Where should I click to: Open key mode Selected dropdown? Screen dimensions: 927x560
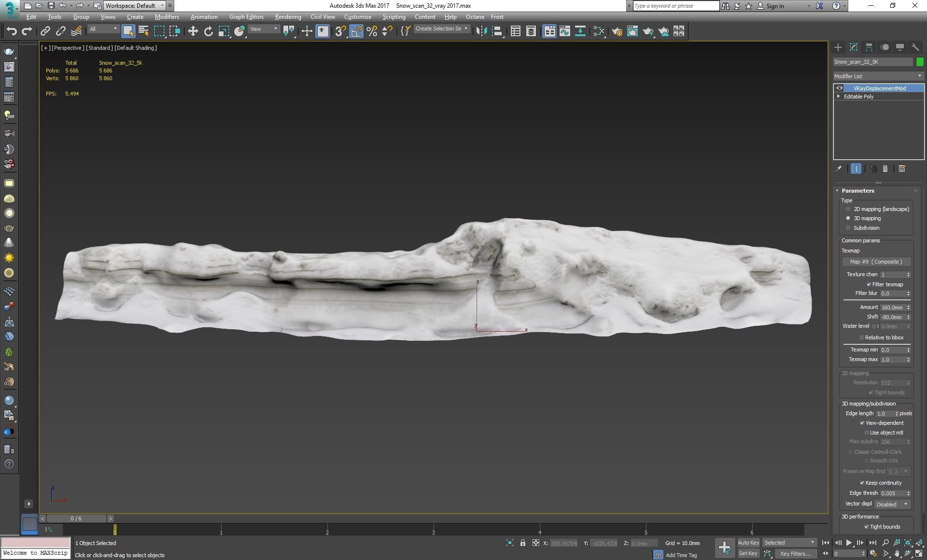click(x=789, y=543)
